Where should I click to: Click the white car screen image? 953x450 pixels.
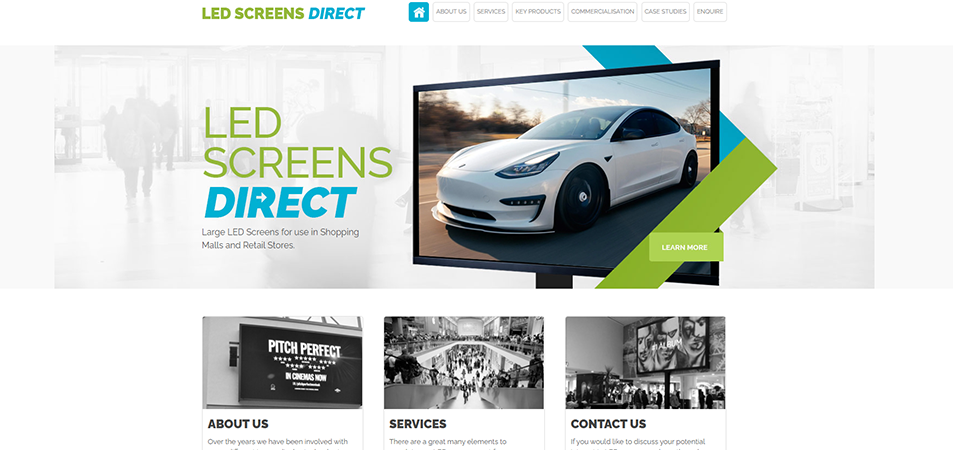pyautogui.click(x=565, y=167)
